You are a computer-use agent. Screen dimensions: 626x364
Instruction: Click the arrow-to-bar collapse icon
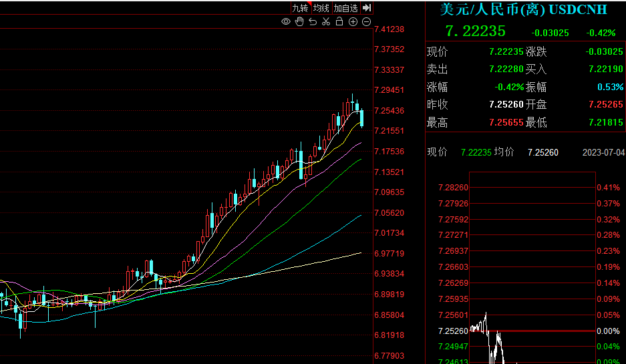tap(367, 7)
